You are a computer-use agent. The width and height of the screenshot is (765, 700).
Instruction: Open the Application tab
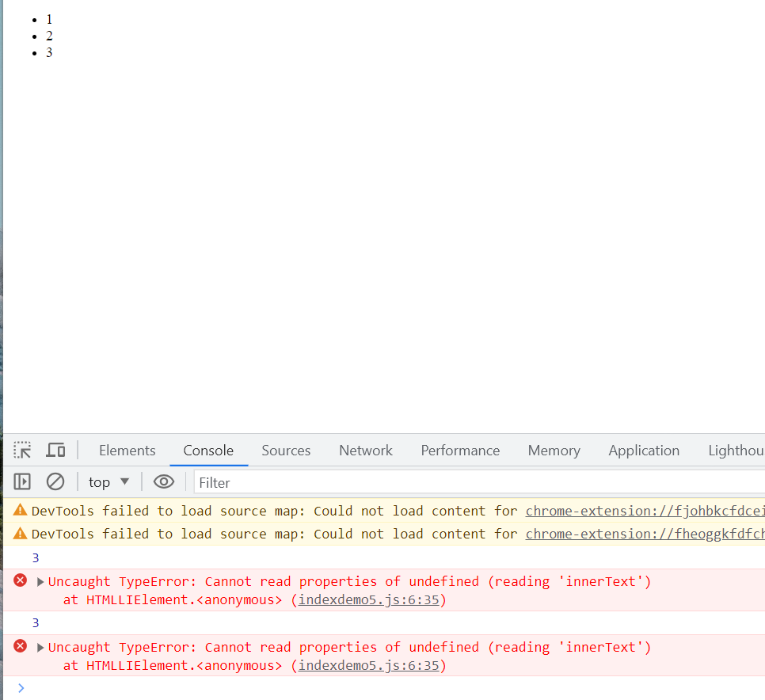[644, 451]
